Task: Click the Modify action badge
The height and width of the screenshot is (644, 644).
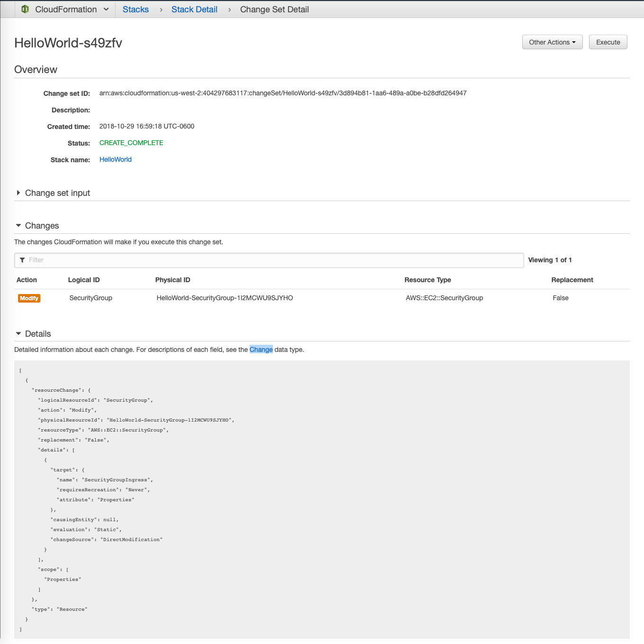Action: (29, 298)
